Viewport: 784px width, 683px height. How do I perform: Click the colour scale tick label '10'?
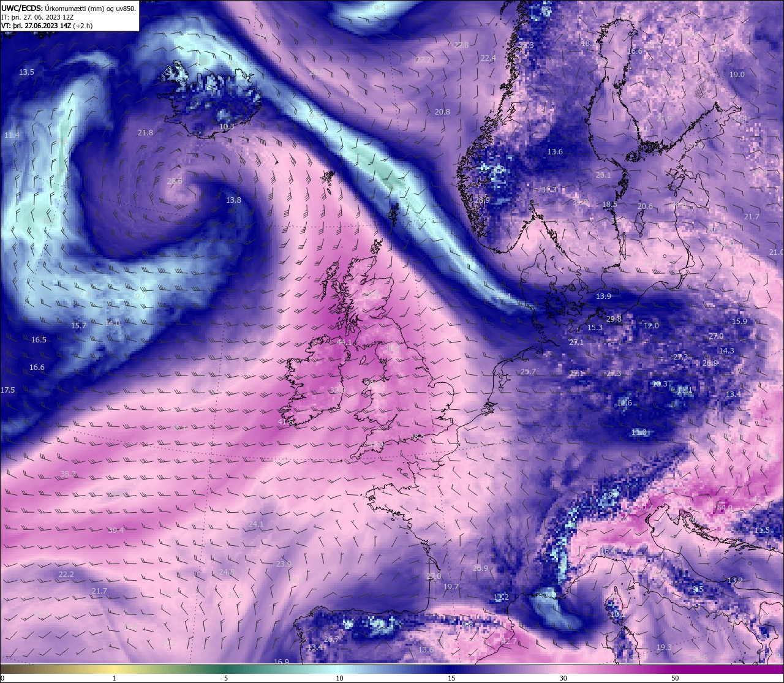coord(339,678)
